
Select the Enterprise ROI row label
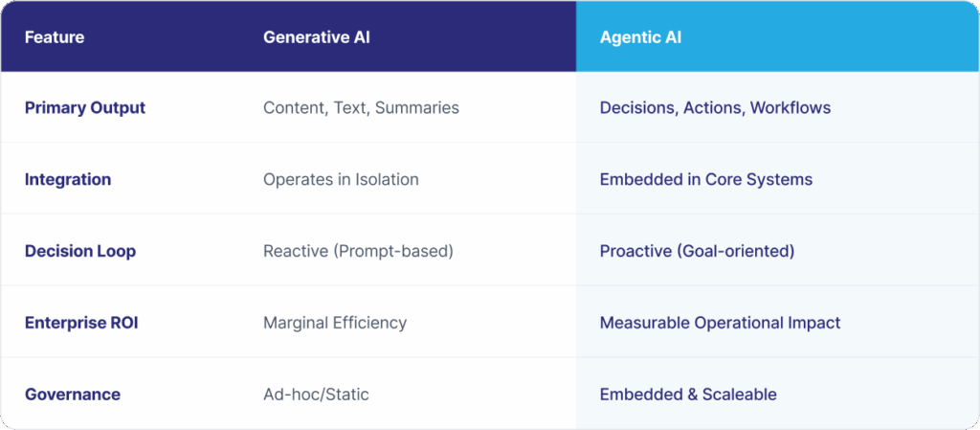[x=81, y=323]
